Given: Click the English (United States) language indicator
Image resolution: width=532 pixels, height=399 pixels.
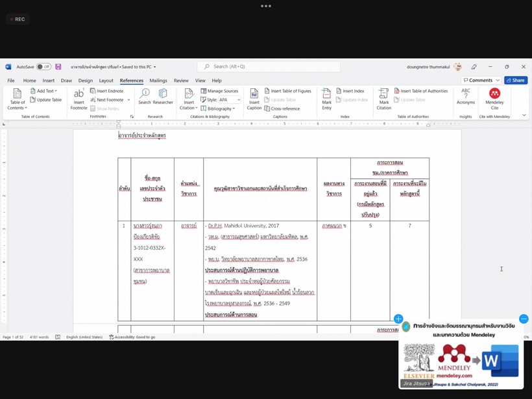Looking at the screenshot, I should coord(84,337).
